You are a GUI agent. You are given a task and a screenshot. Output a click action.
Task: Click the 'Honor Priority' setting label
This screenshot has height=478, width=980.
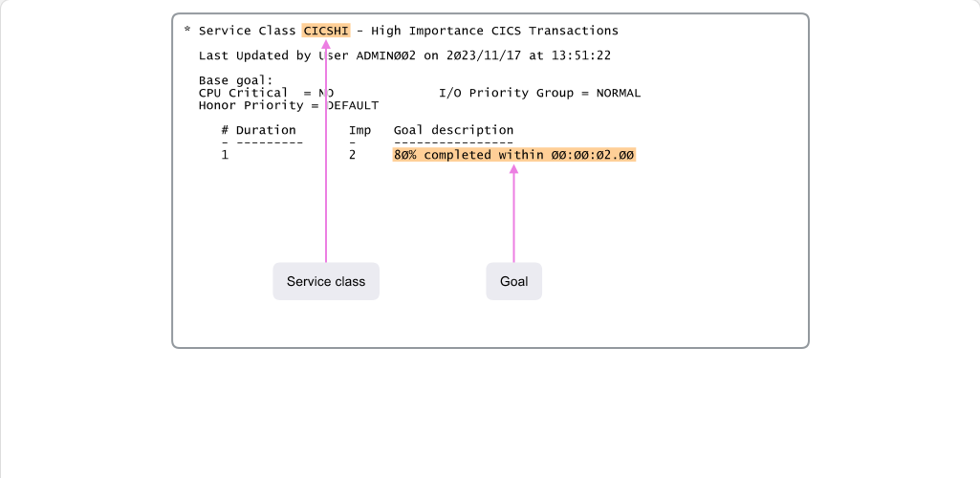(x=251, y=105)
